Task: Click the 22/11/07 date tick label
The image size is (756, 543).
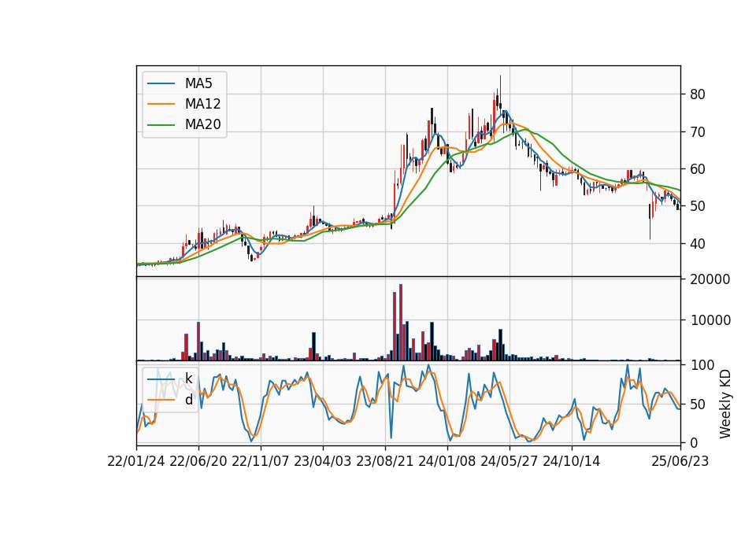Action: [261, 461]
